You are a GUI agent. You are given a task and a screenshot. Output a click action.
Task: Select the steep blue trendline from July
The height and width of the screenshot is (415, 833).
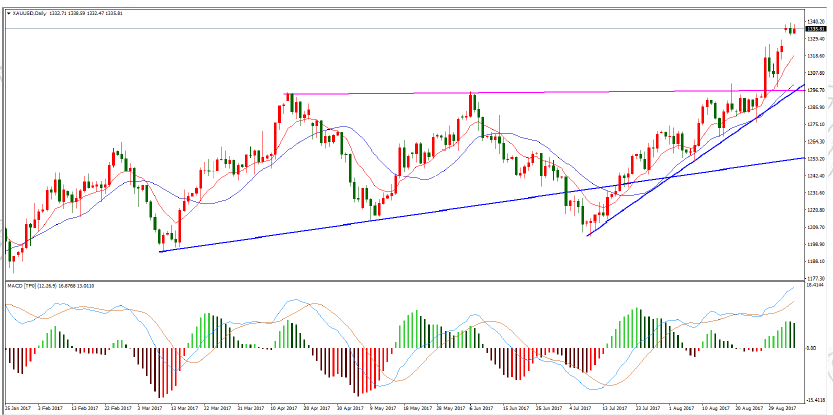695,160
